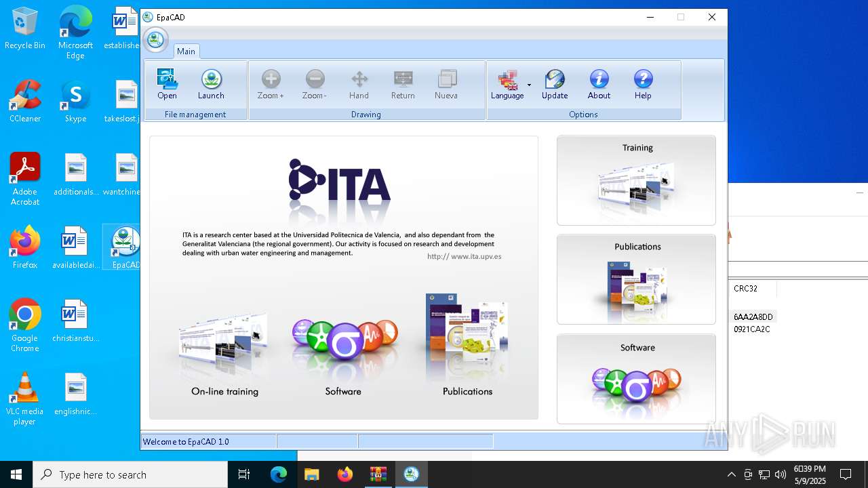
Task: Select the christianstu Word document
Action: tap(75, 321)
